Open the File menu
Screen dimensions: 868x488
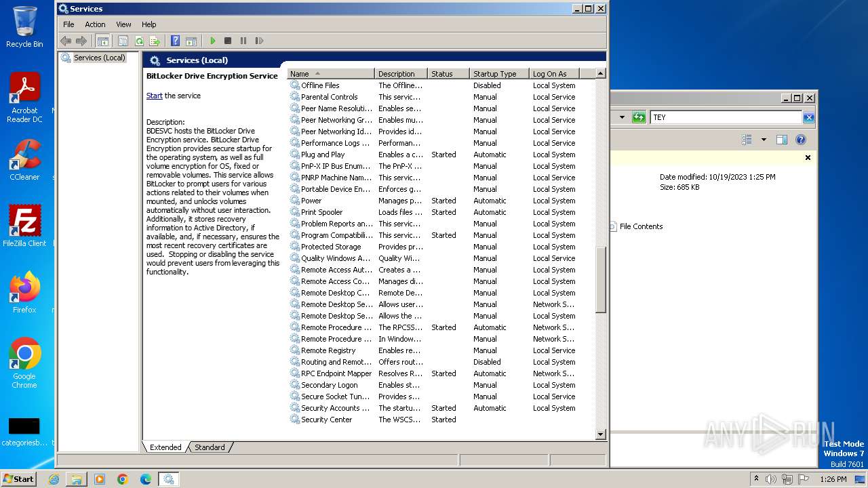click(68, 24)
